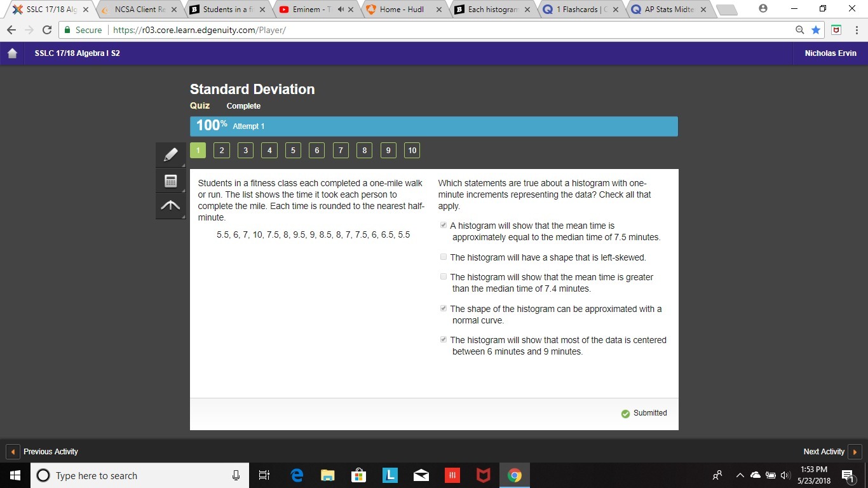The image size is (868, 488).
Task: Open Microsoft Edge from the taskbar
Action: click(297, 475)
